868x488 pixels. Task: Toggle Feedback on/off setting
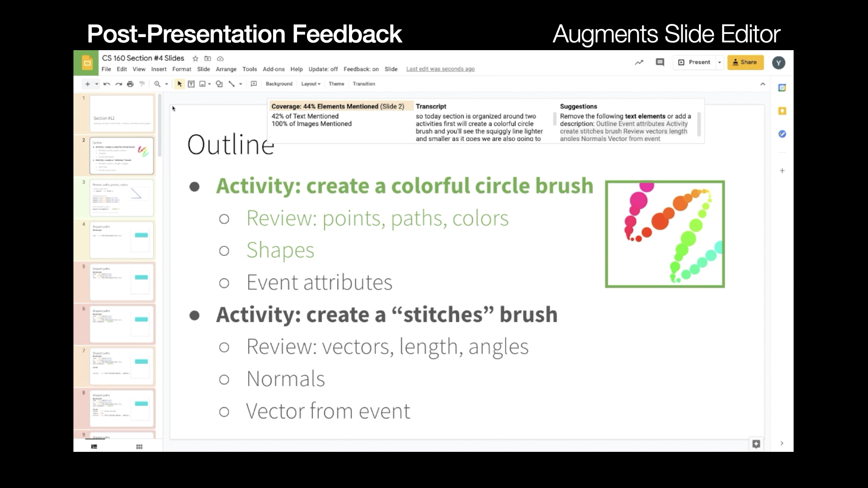click(361, 69)
